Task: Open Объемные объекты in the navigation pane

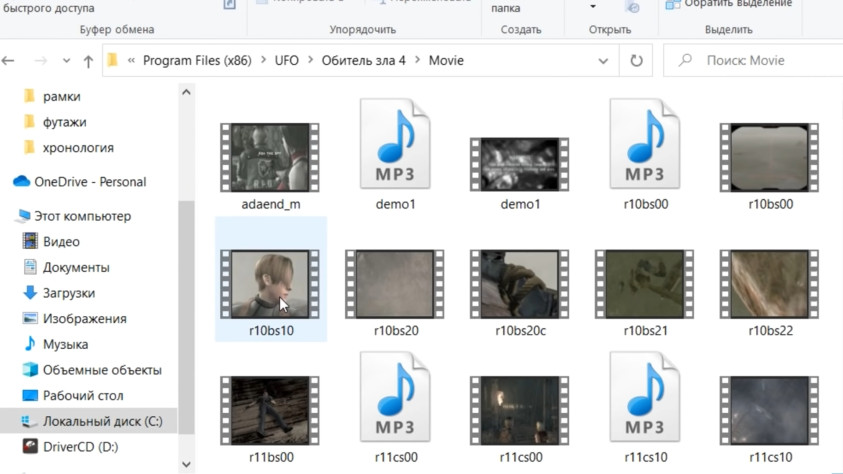Action: tap(92, 370)
